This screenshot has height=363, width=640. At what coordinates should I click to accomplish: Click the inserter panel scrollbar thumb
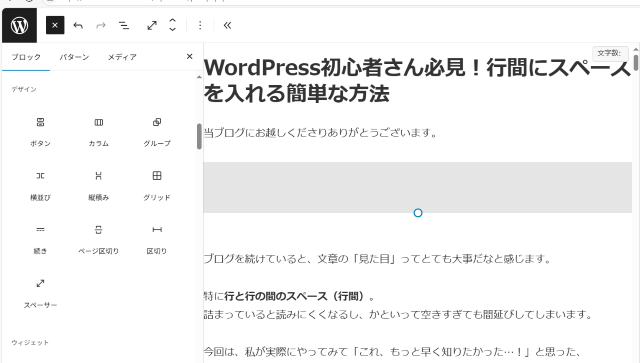199,136
